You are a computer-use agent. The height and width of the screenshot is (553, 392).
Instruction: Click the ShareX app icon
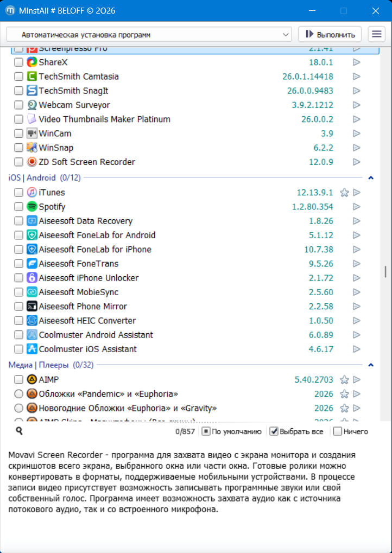(x=31, y=62)
